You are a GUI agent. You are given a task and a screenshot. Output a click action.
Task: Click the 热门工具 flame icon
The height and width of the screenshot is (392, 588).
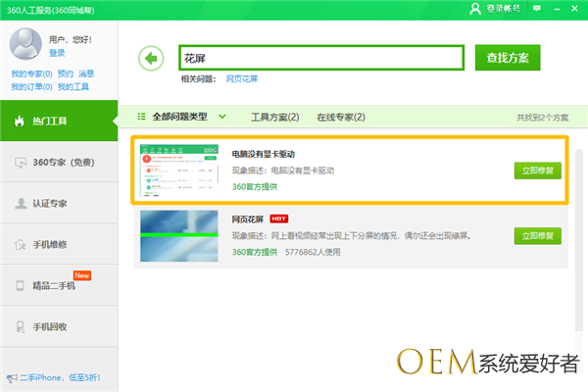coord(19,121)
